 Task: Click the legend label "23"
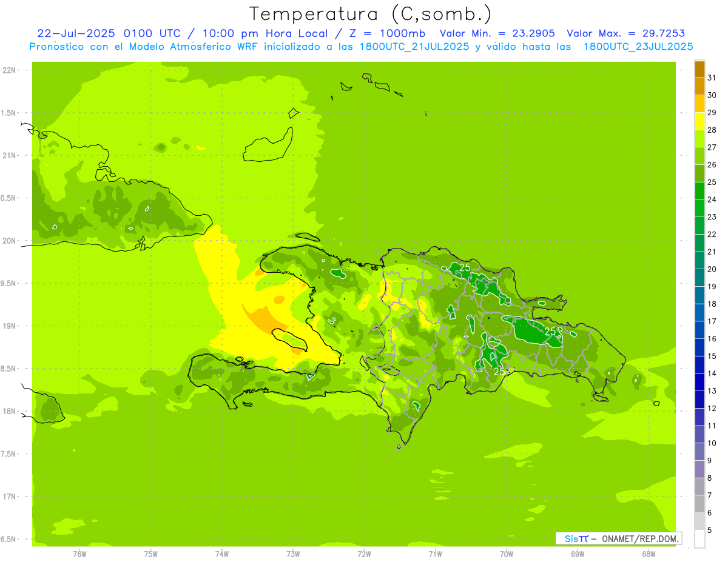(712, 217)
